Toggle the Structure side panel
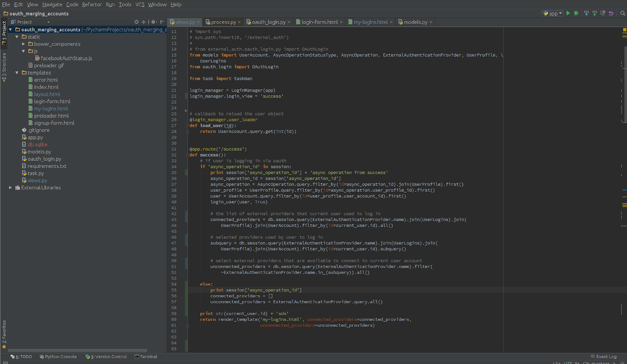The height and width of the screenshot is (364, 627). tap(4, 67)
